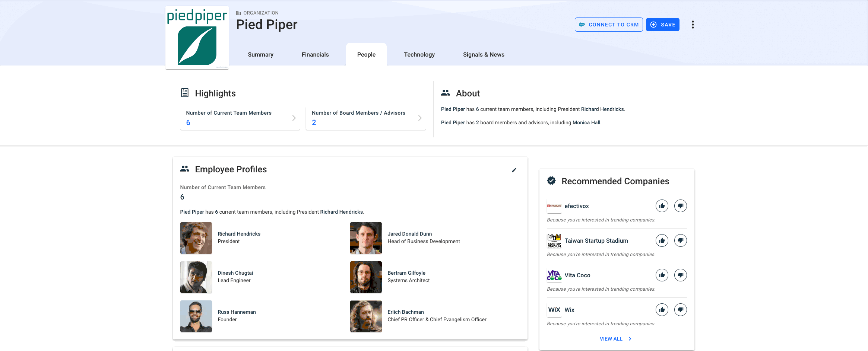Open Russ Hanneman profile photo
Image resolution: width=868 pixels, height=351 pixels.
tap(196, 316)
